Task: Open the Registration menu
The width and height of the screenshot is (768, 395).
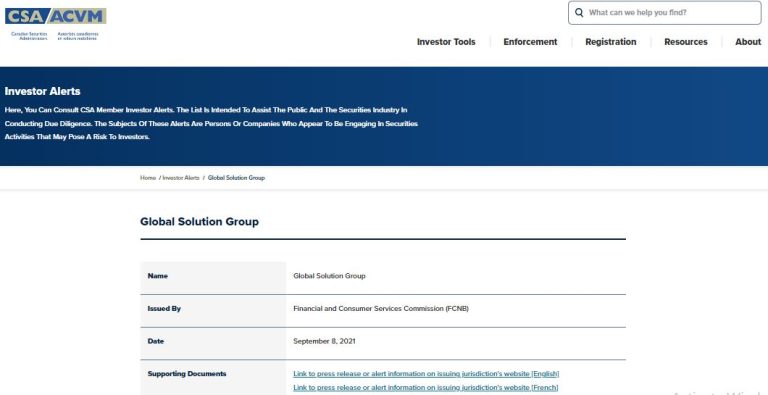Action: pyautogui.click(x=610, y=42)
